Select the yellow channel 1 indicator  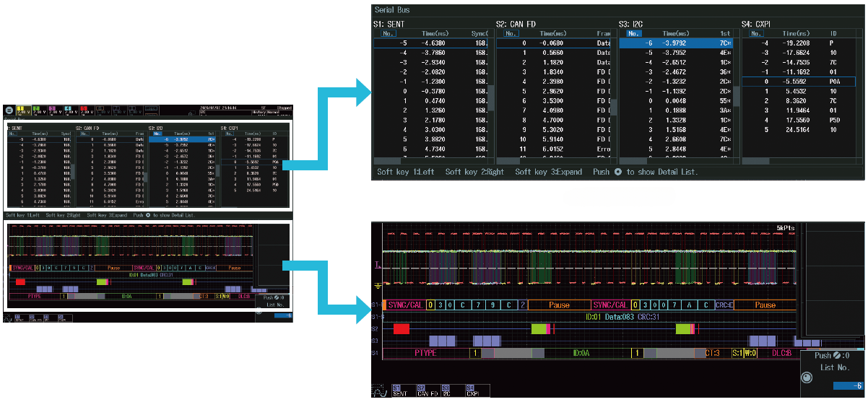[22, 111]
